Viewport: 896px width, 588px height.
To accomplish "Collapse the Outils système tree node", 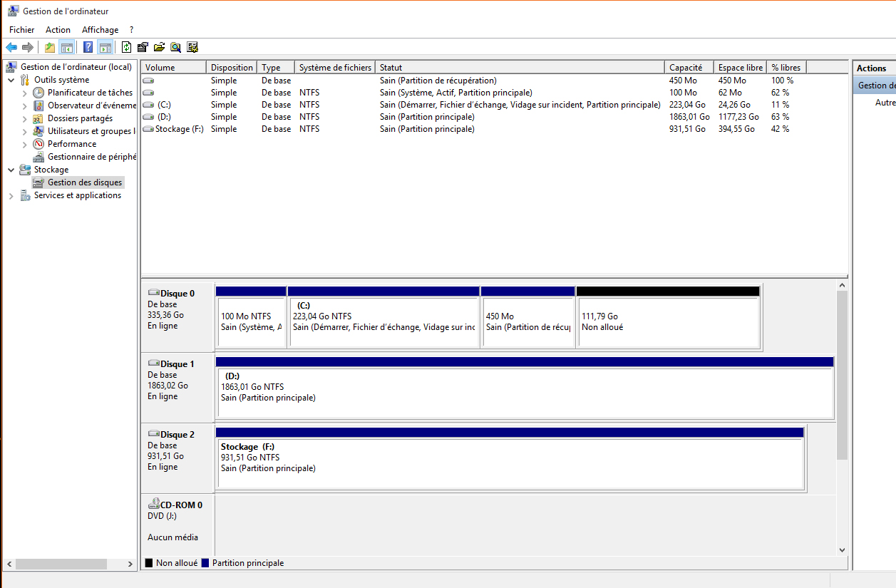I will point(11,80).
